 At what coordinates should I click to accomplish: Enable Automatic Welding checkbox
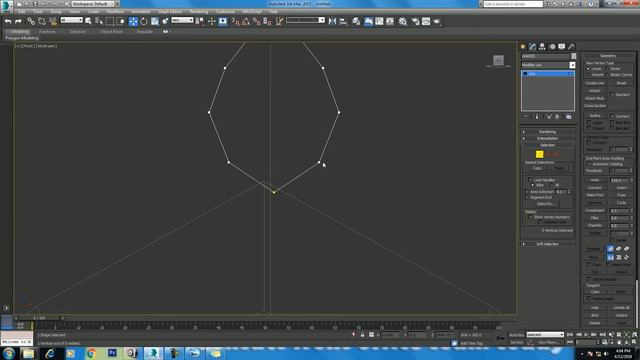pyautogui.click(x=589, y=164)
